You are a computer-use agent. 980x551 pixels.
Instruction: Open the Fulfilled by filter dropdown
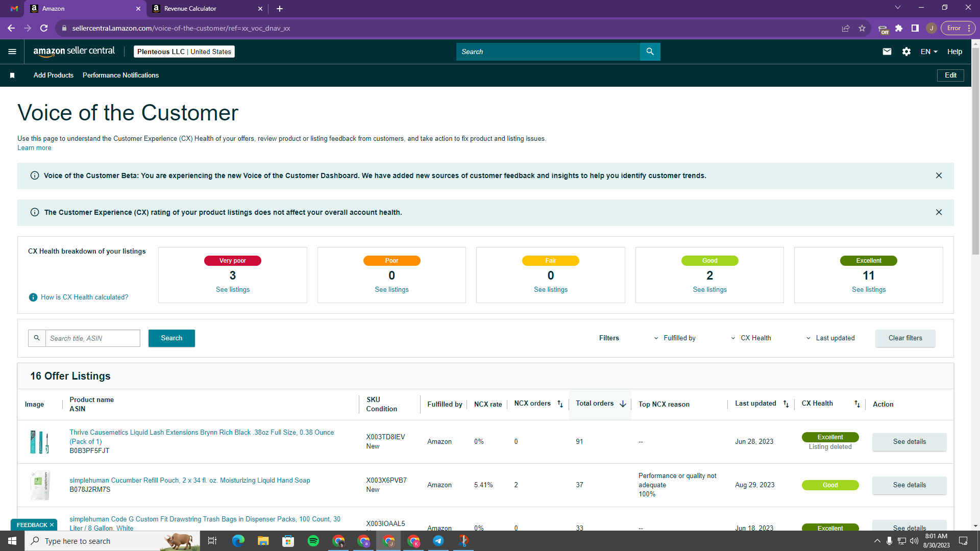point(675,338)
